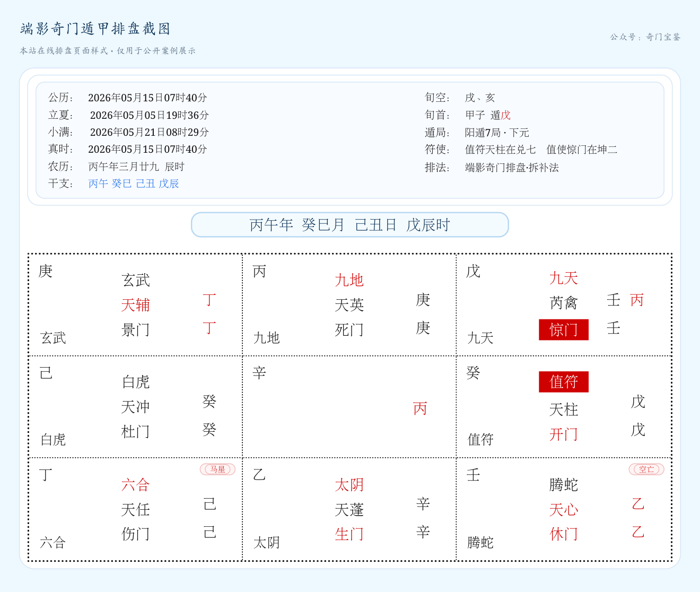Click the 辛 stem in the center palace corner

pos(259,373)
